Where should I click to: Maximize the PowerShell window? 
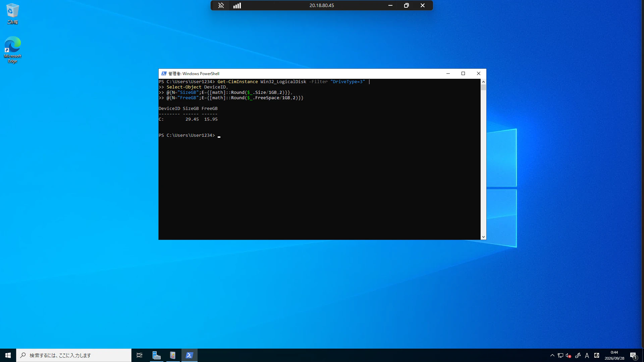point(463,73)
